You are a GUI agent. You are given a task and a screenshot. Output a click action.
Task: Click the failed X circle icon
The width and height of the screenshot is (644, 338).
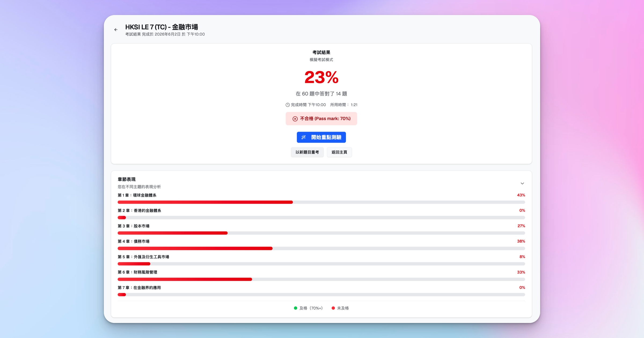295,119
